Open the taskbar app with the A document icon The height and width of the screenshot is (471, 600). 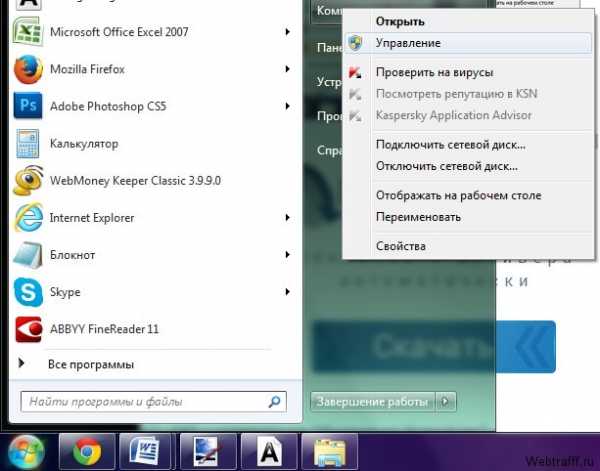tap(269, 452)
